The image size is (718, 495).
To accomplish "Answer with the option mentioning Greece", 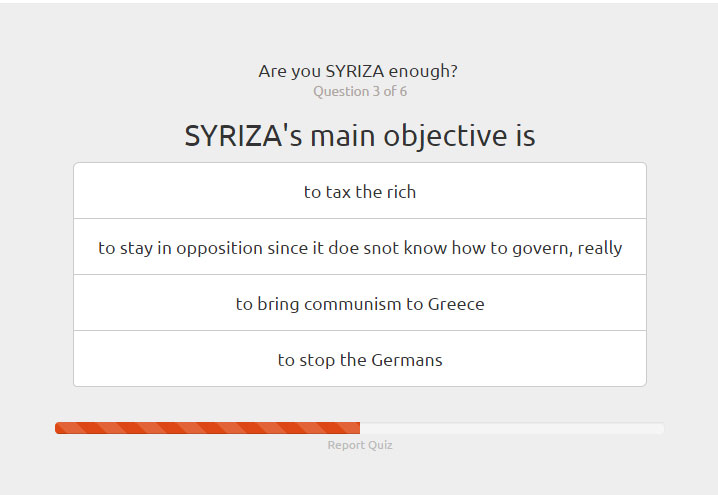I will tap(360, 303).
